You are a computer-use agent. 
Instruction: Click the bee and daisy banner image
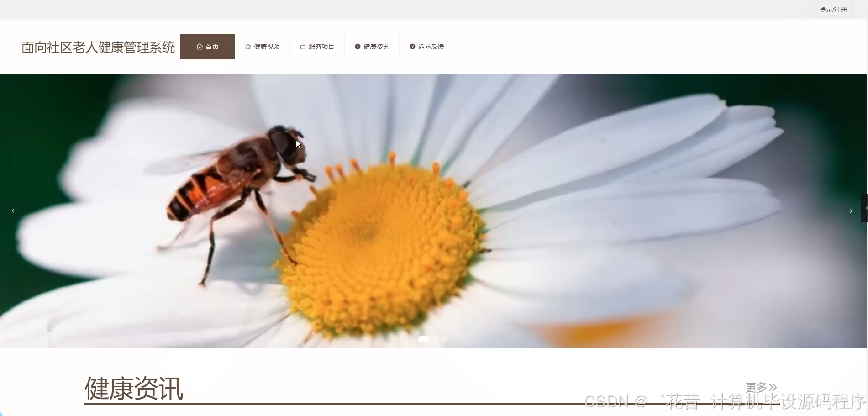click(x=433, y=211)
